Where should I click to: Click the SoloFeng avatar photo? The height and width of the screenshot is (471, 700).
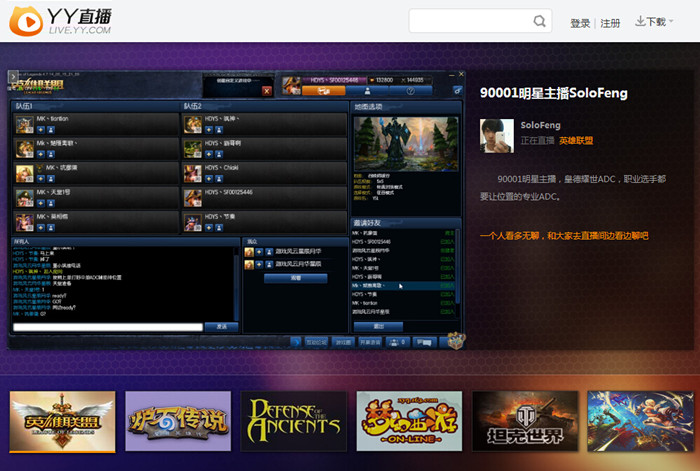click(496, 136)
